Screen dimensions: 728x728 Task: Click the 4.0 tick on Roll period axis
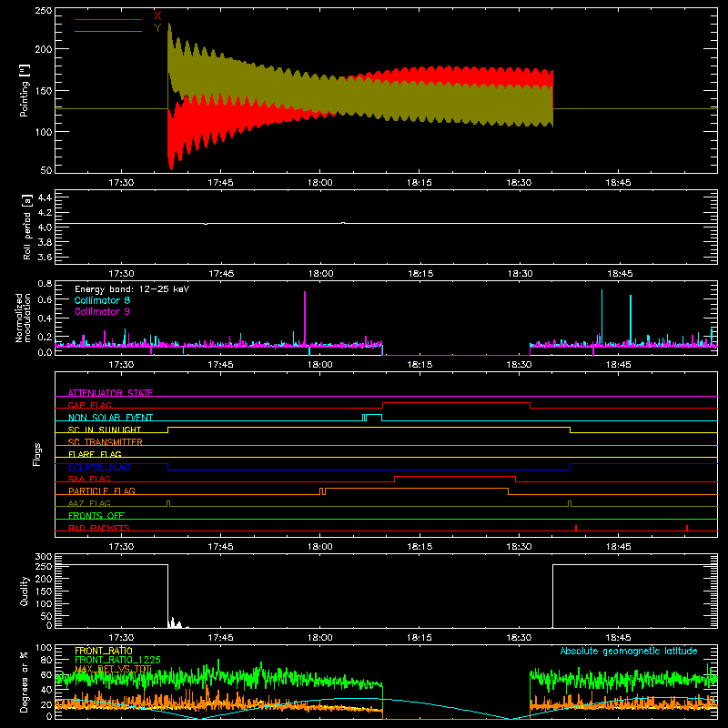click(45, 227)
